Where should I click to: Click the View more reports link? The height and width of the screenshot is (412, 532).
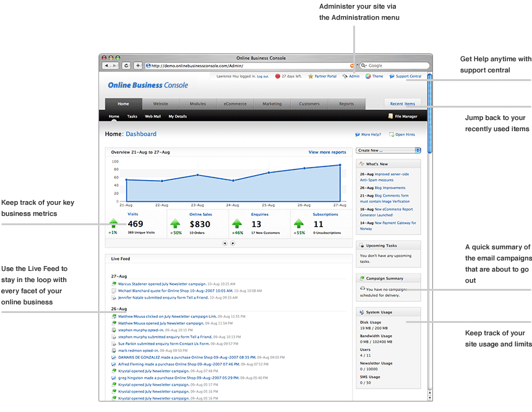tap(327, 152)
